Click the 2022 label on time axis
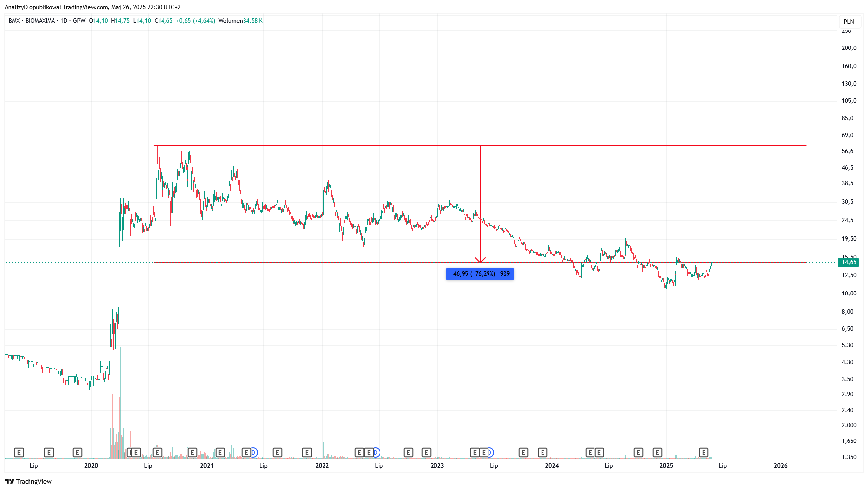Image resolution: width=868 pixels, height=490 pixels. (x=322, y=466)
